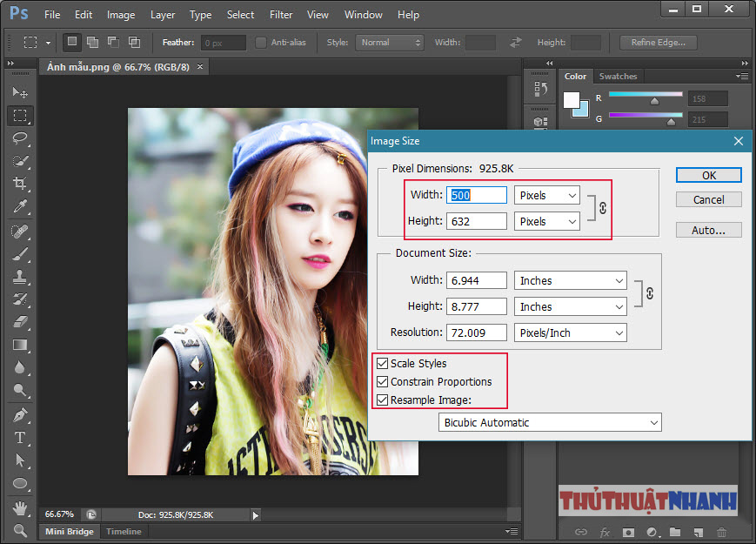Select the Zoom tool

click(x=20, y=530)
